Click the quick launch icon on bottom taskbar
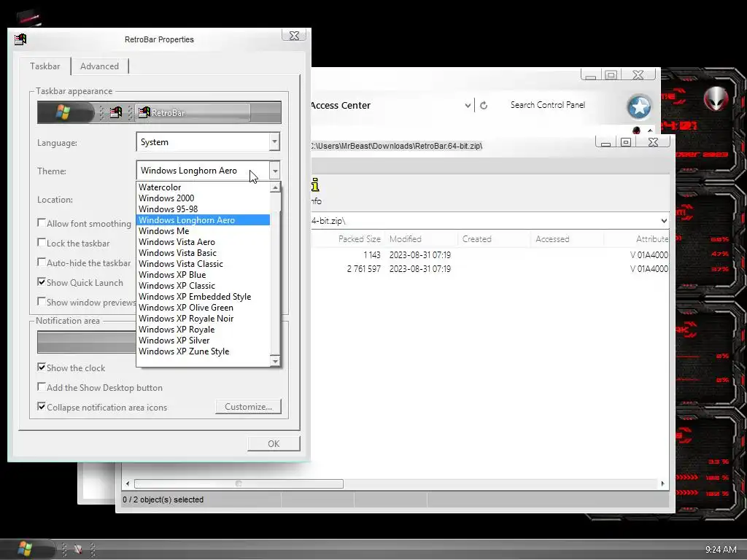Viewport: 747px width, 560px height. pyautogui.click(x=78, y=549)
